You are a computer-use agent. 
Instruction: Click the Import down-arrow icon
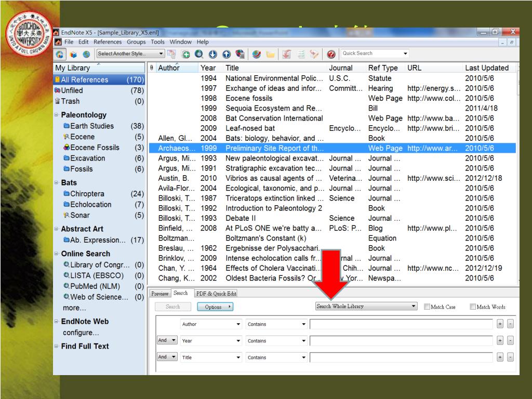pyautogui.click(x=212, y=54)
